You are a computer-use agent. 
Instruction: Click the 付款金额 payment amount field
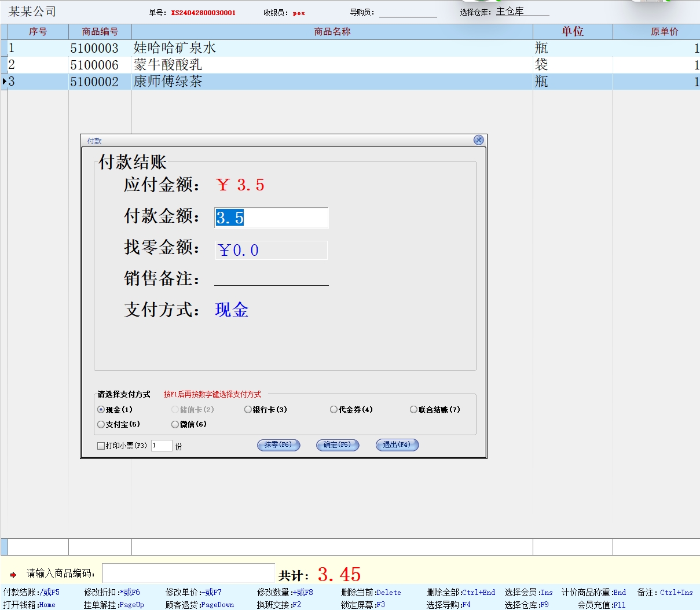click(271, 218)
